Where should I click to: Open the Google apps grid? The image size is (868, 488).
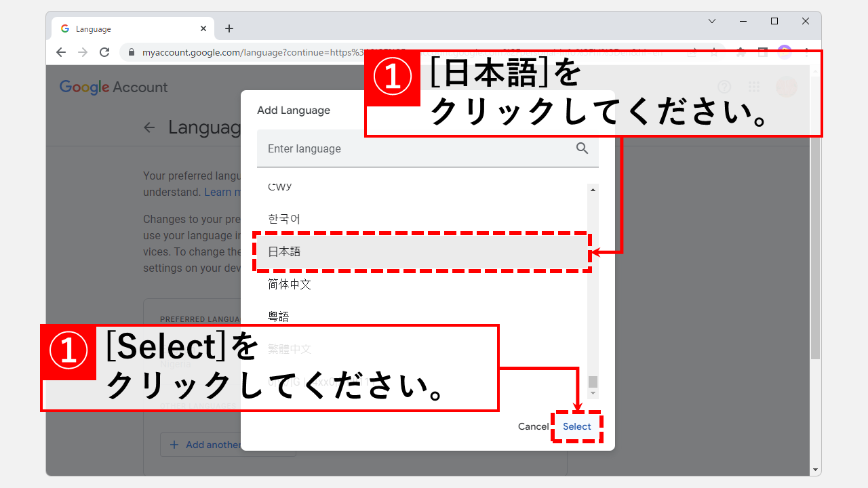click(754, 87)
